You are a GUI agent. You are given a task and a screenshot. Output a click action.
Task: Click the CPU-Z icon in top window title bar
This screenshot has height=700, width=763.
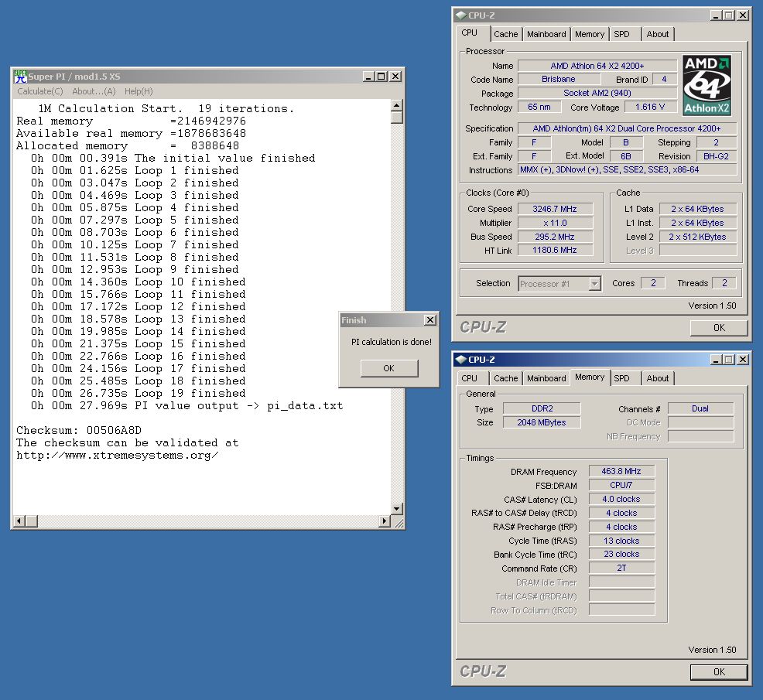click(x=460, y=15)
